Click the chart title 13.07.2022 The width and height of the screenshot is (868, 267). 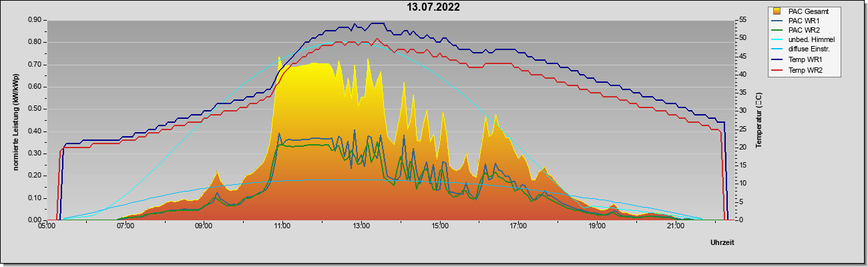(x=433, y=7)
